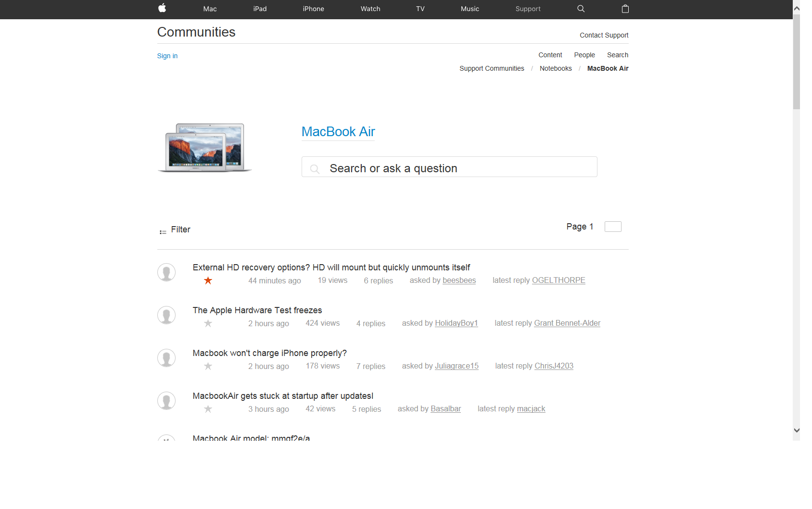The image size is (812, 509).
Task: Open 'Macbook won't charge iPhone properly?' thread
Action: pos(270,353)
